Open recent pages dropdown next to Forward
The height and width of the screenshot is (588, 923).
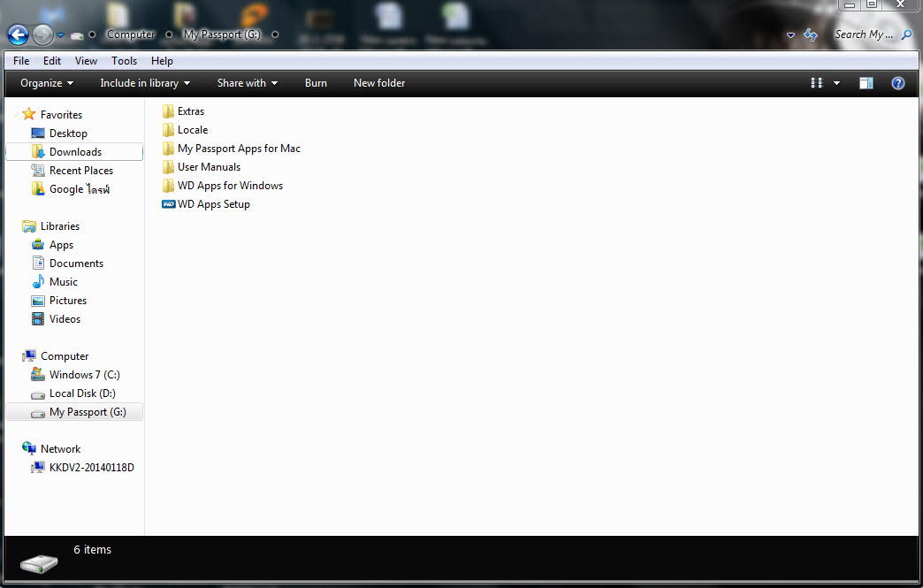coord(61,35)
